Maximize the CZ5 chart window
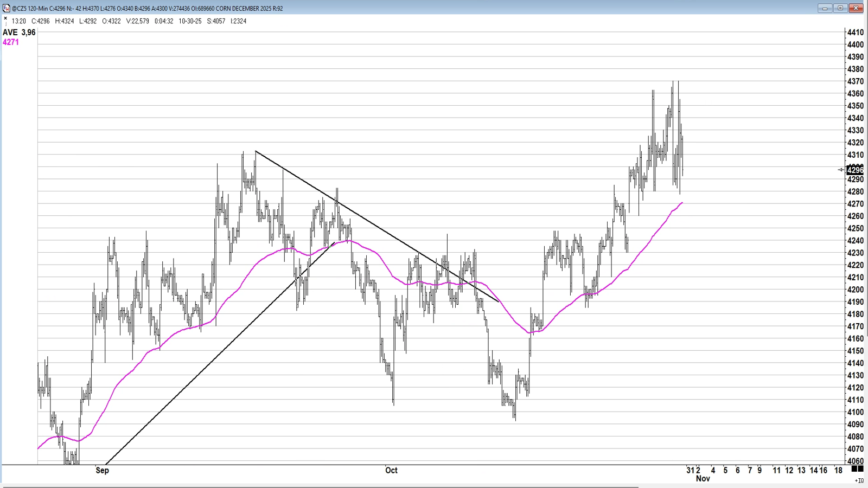 click(840, 8)
